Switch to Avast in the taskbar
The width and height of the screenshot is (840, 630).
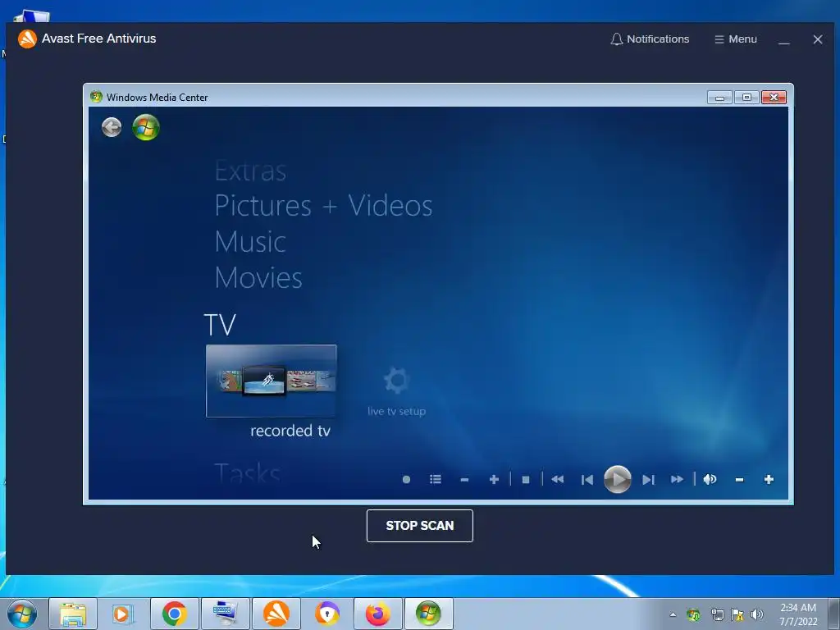276,614
